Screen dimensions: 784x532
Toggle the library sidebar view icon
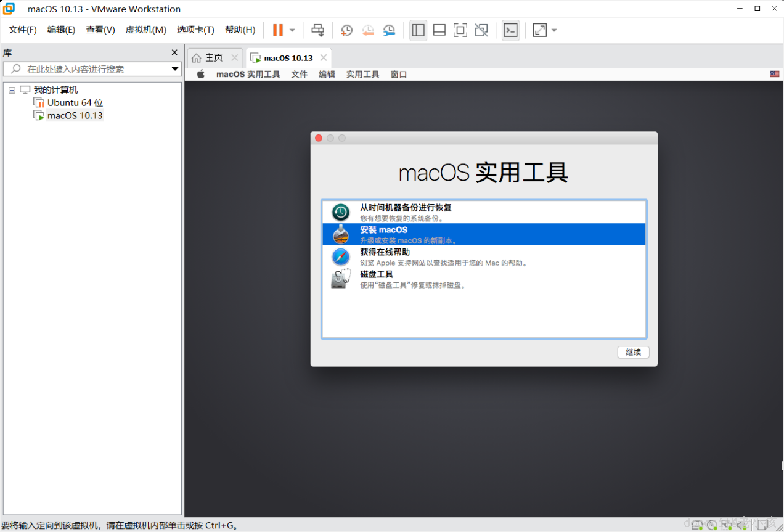[x=419, y=30]
